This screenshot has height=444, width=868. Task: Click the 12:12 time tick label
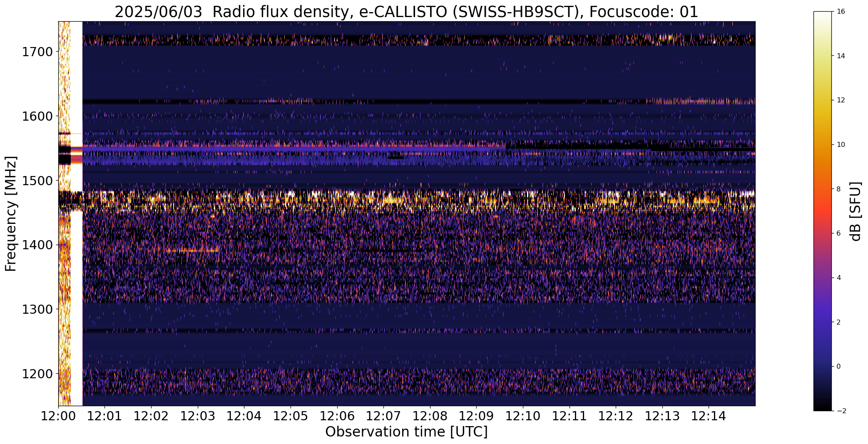(x=616, y=416)
